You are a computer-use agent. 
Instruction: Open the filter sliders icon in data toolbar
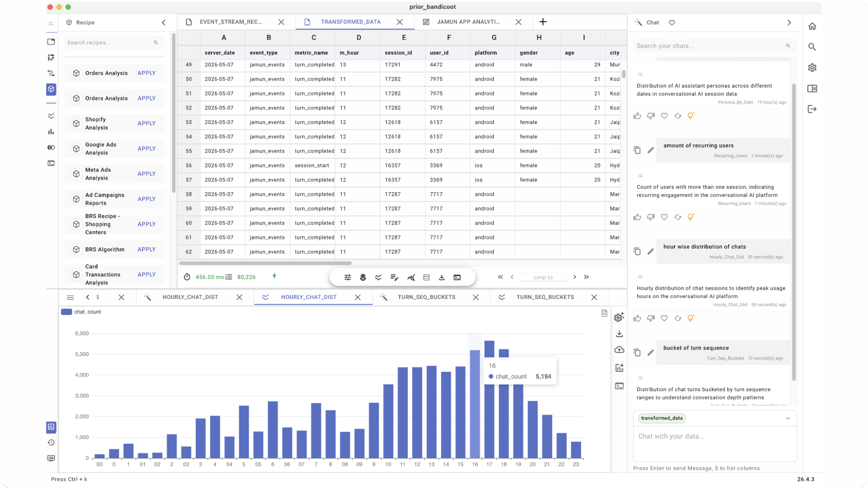click(347, 277)
